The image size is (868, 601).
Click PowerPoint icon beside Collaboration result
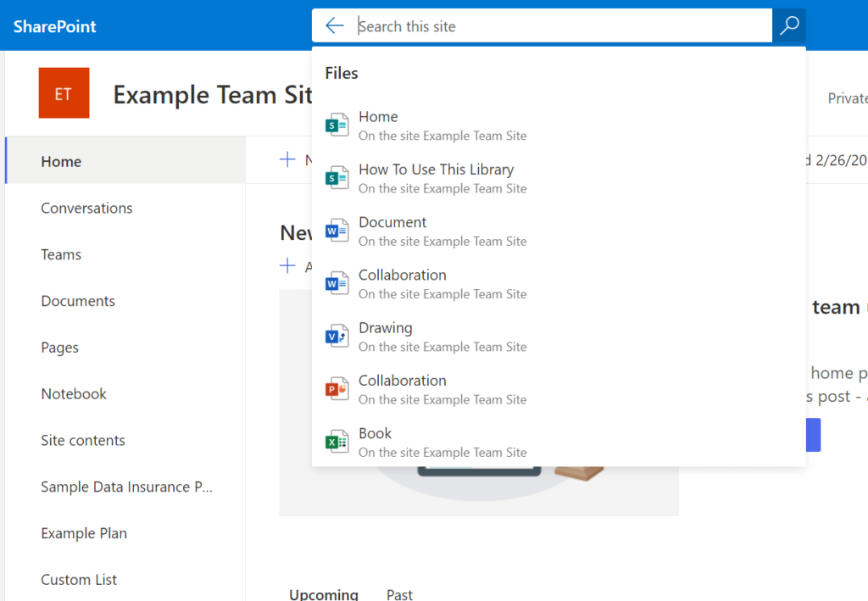337,390
